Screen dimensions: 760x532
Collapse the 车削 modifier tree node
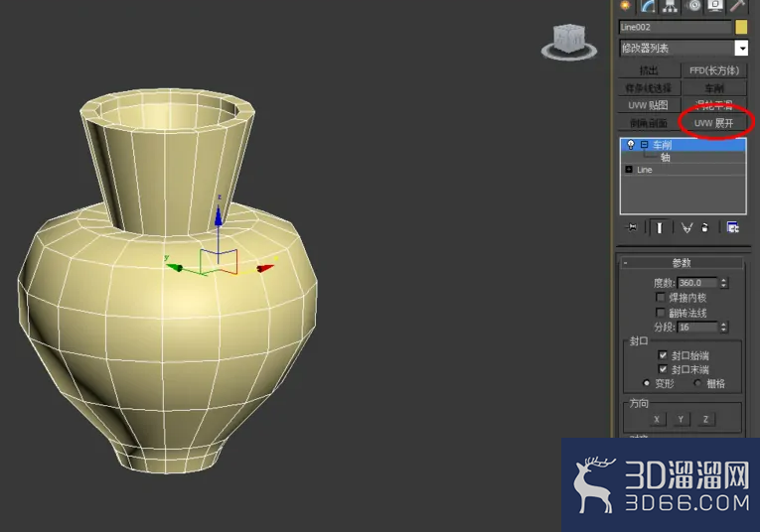click(644, 144)
